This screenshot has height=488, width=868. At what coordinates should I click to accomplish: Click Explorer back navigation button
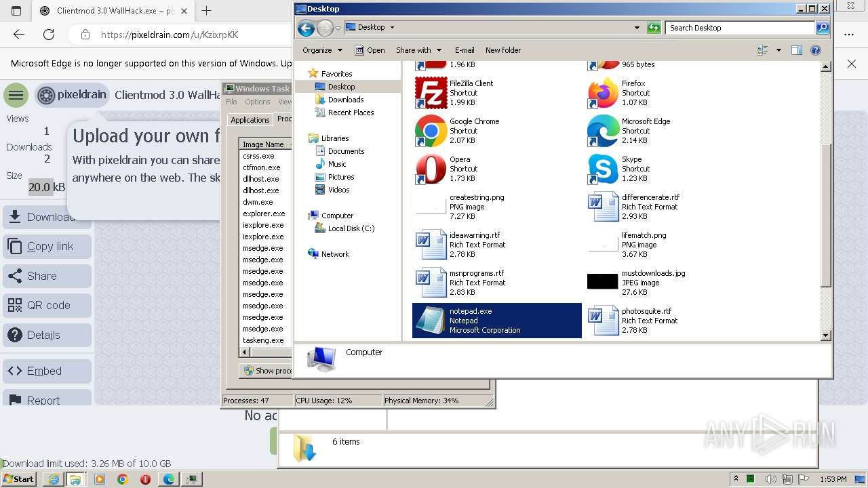[306, 28]
